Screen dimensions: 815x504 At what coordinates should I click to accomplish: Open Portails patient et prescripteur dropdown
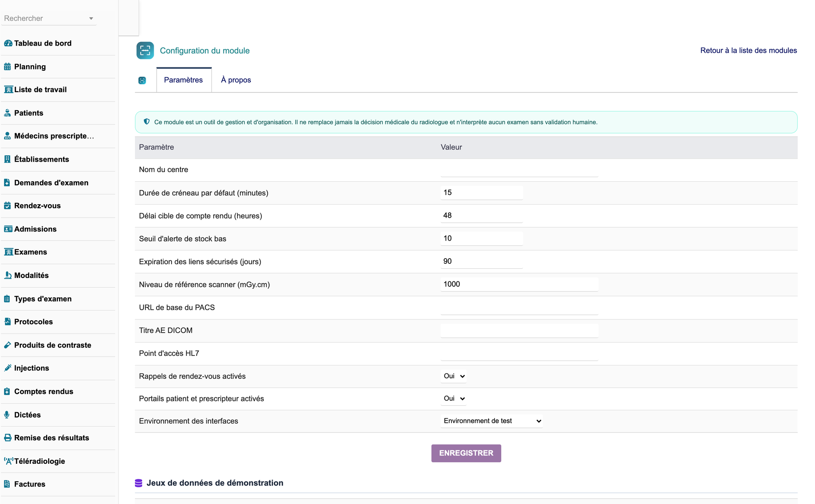pyautogui.click(x=454, y=399)
